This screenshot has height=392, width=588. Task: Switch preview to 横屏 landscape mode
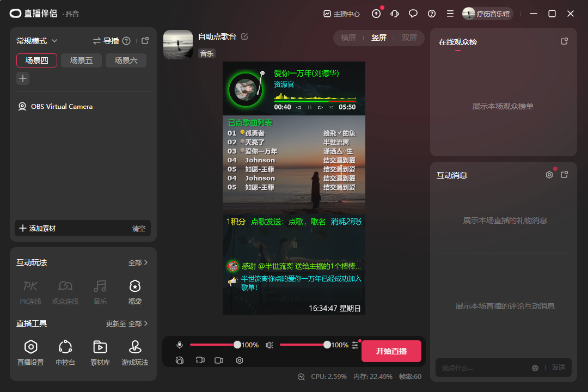click(348, 38)
